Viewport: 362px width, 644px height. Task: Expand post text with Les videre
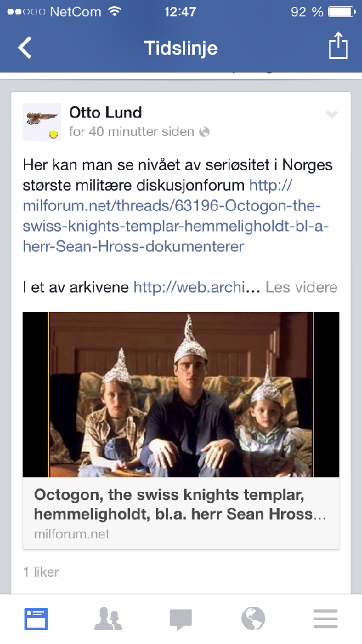tap(301, 287)
